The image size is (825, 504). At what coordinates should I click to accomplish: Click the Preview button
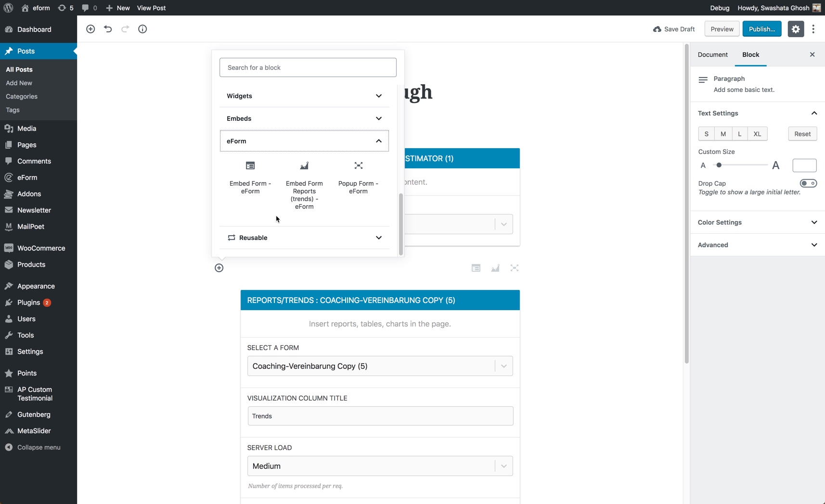click(x=722, y=29)
